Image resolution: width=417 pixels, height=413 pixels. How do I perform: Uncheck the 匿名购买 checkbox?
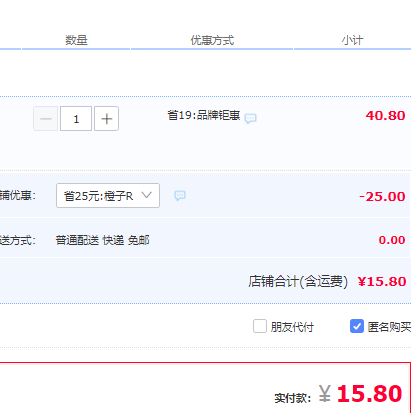tap(357, 326)
